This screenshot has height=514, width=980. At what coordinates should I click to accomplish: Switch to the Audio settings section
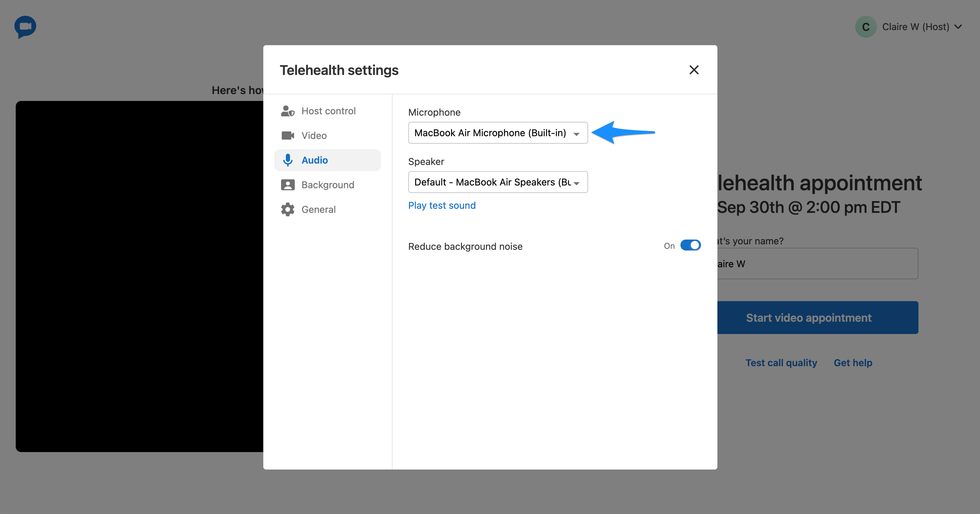coord(315,160)
